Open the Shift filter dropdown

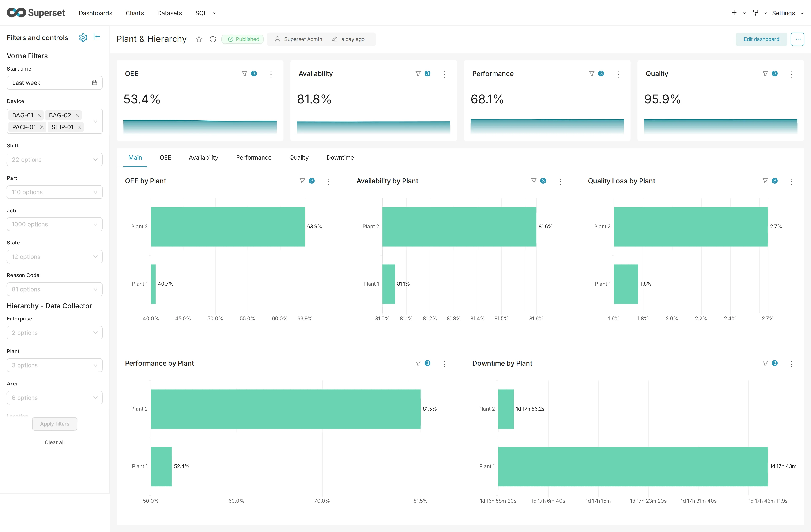click(54, 159)
